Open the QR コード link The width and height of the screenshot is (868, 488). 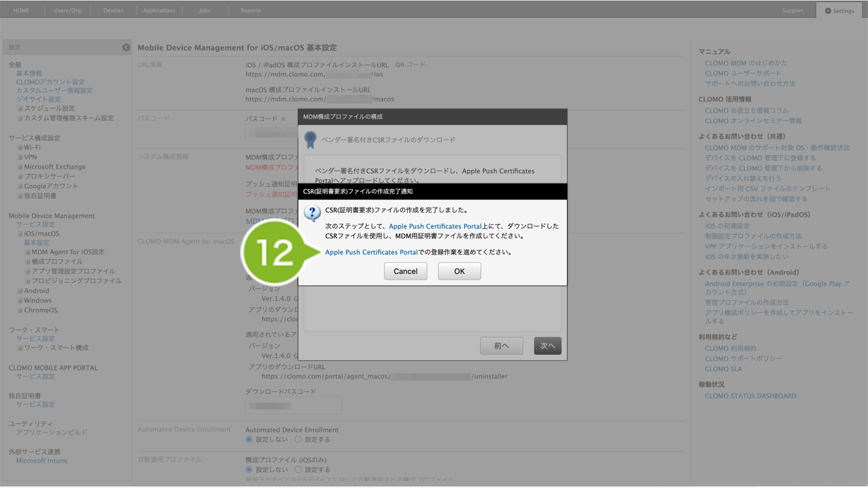point(410,64)
